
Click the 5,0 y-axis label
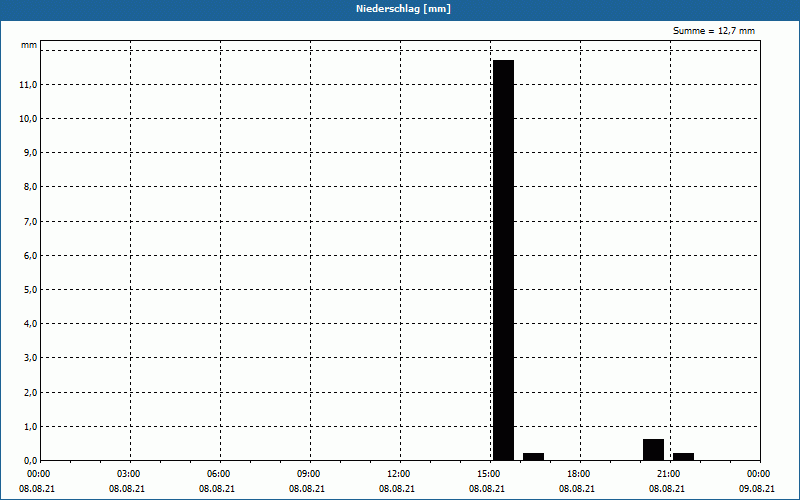coord(30,290)
